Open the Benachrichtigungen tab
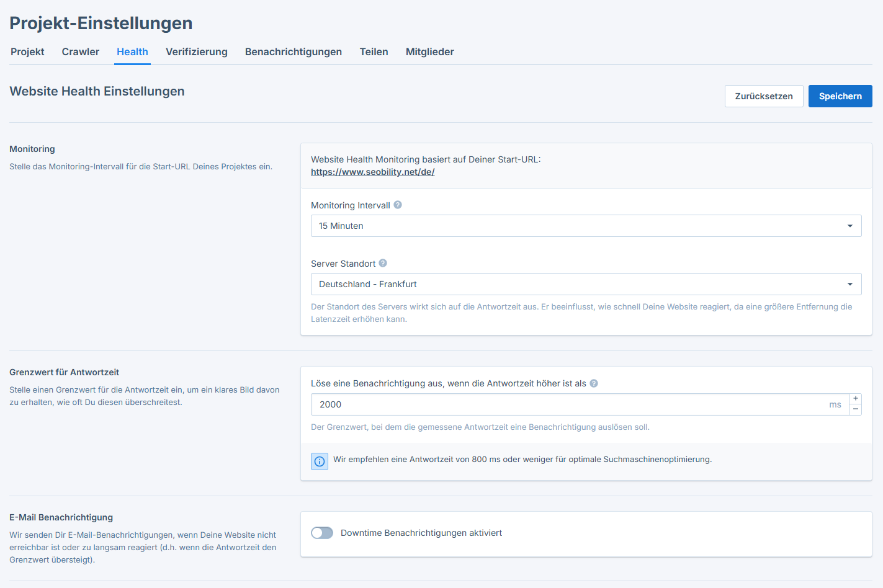The height and width of the screenshot is (588, 883). (x=293, y=52)
